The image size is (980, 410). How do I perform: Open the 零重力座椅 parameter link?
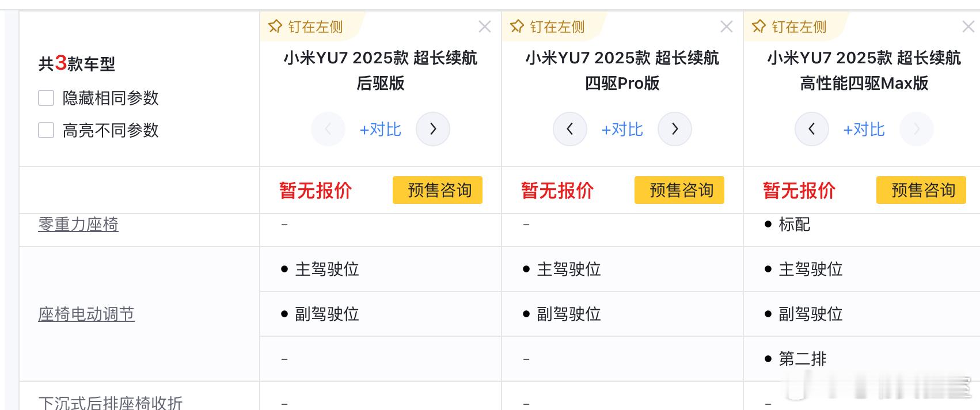78,224
